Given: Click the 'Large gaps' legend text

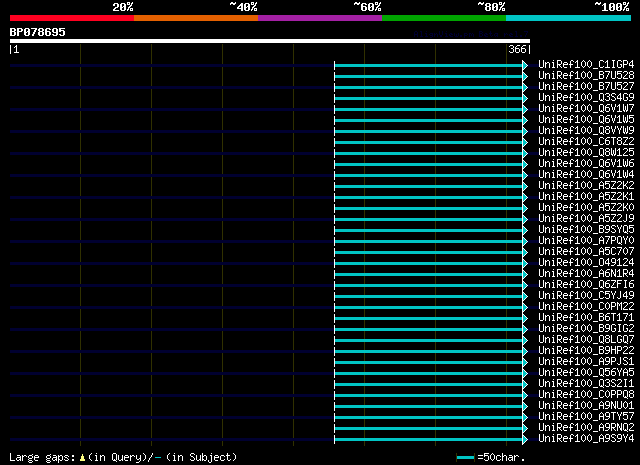Looking at the screenshot, I should [42, 457].
